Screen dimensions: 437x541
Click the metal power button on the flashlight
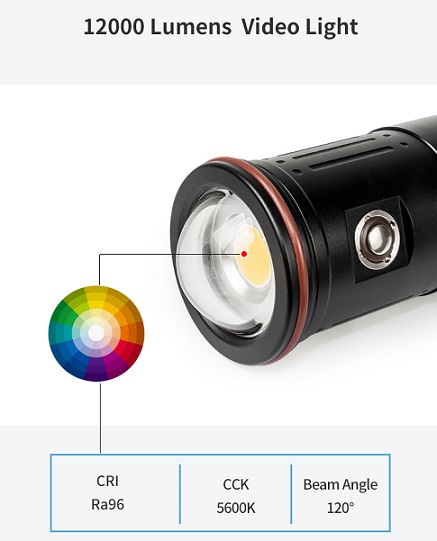coord(377,238)
